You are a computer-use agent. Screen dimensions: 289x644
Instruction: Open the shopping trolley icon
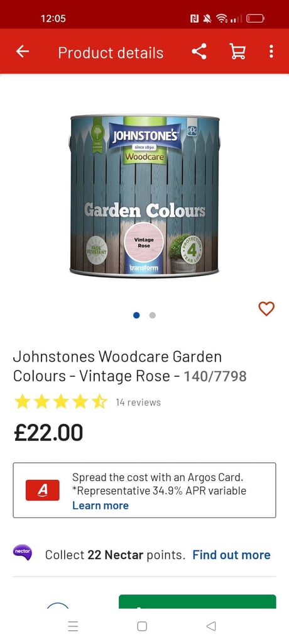237,52
